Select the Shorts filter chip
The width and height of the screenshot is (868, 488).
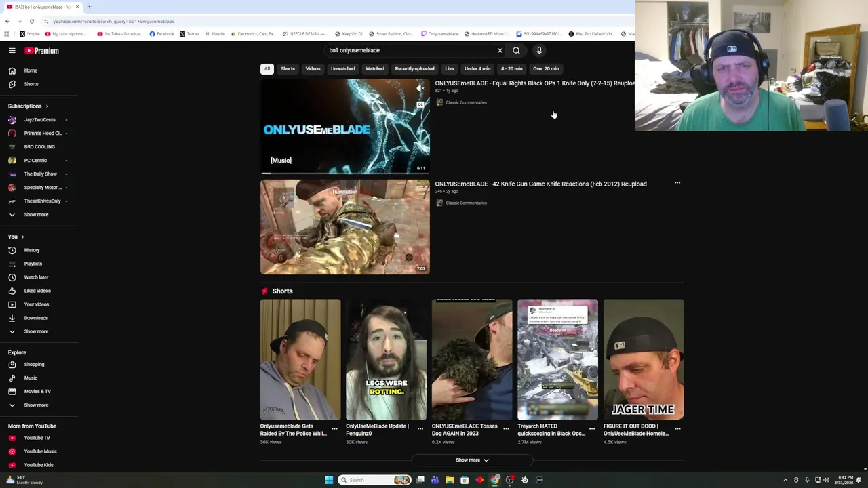(288, 68)
